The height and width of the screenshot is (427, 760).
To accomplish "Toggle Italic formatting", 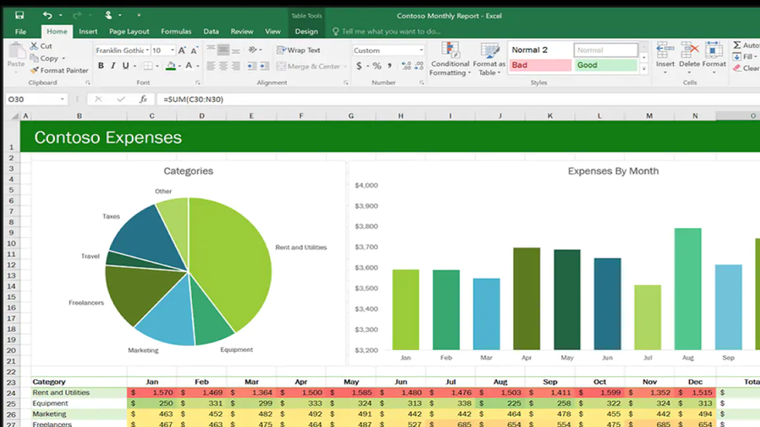I will point(113,66).
